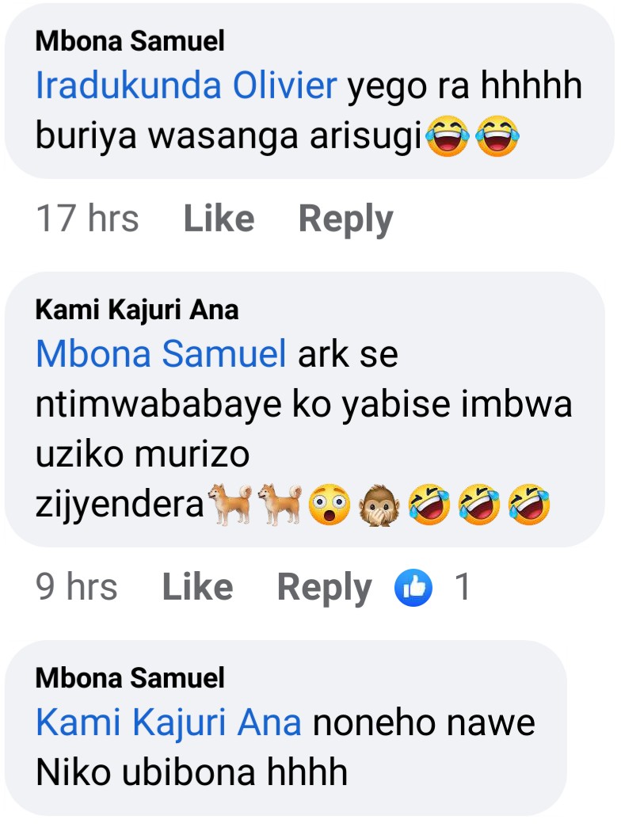Click the second tears-of-joy emoji in top comment

(497, 137)
